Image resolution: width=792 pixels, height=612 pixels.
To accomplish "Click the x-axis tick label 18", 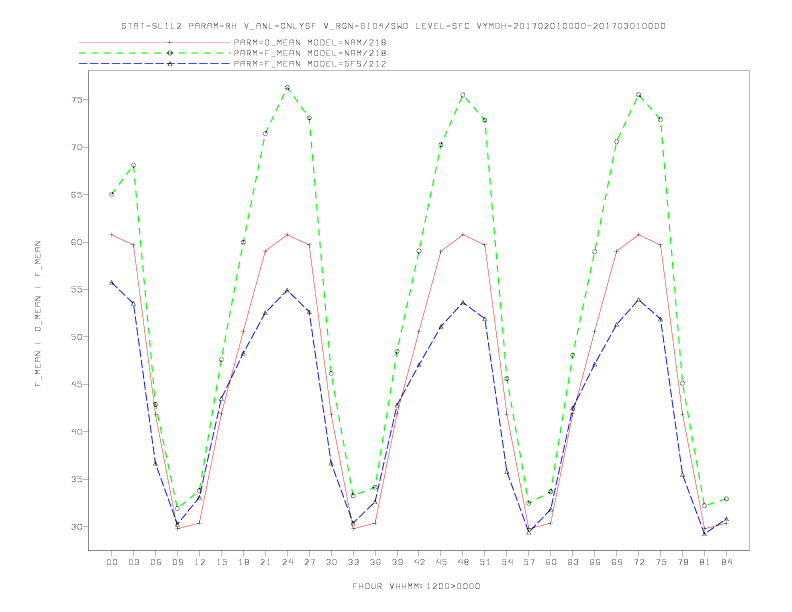I will pyautogui.click(x=243, y=562).
